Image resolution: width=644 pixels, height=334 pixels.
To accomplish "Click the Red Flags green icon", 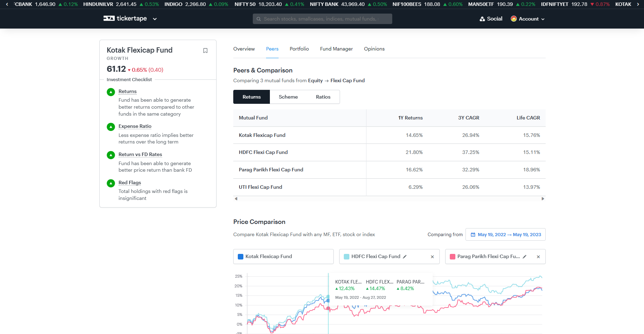I will point(111,183).
